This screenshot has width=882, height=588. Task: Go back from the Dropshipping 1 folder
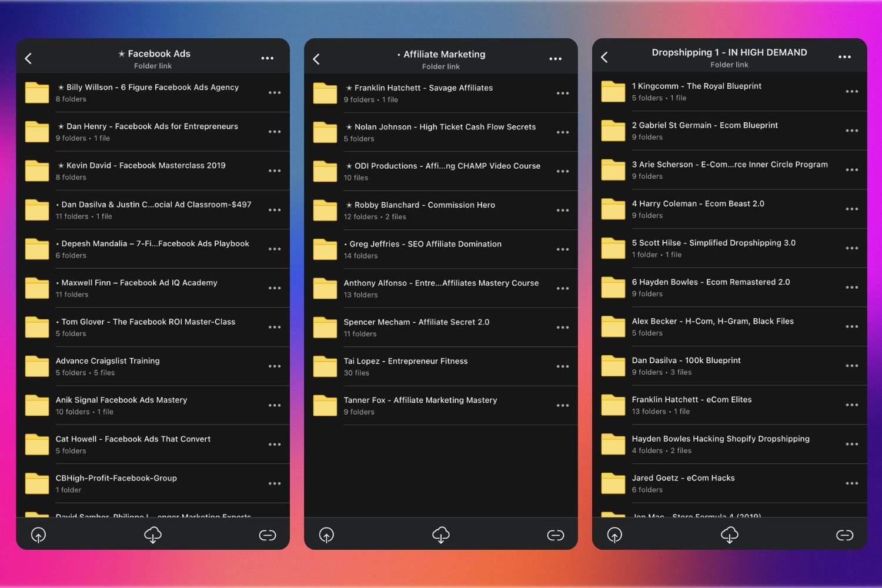(604, 57)
